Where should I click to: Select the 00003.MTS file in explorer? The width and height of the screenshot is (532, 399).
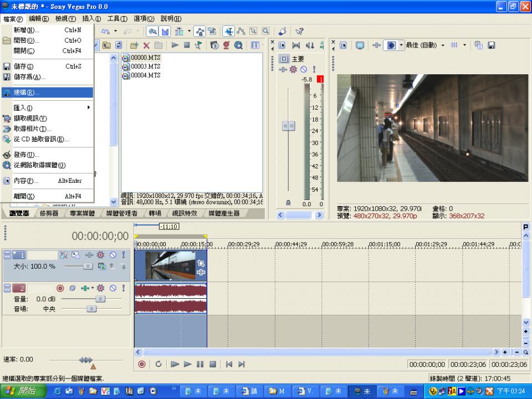click(x=145, y=66)
